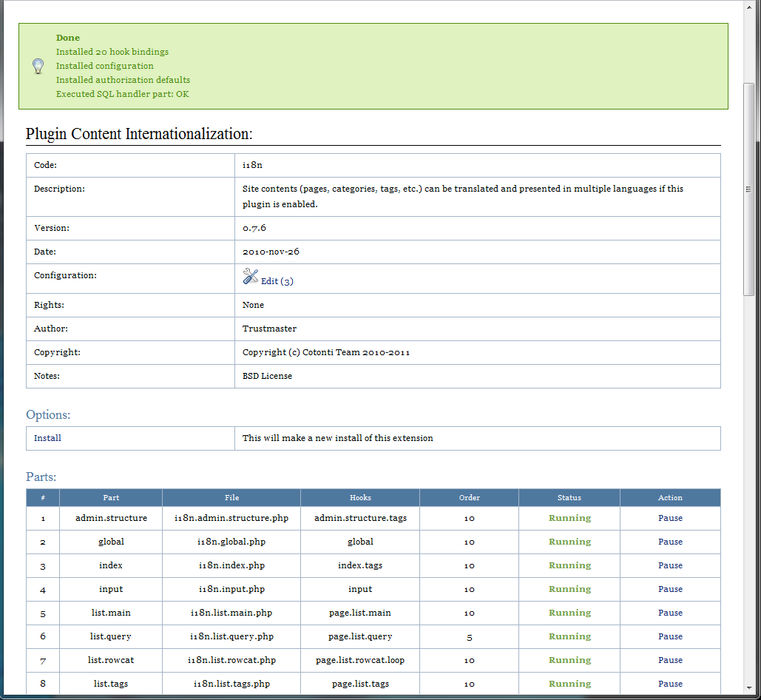Click the install description text
Viewport: 761px width, 700px height.
click(x=338, y=438)
